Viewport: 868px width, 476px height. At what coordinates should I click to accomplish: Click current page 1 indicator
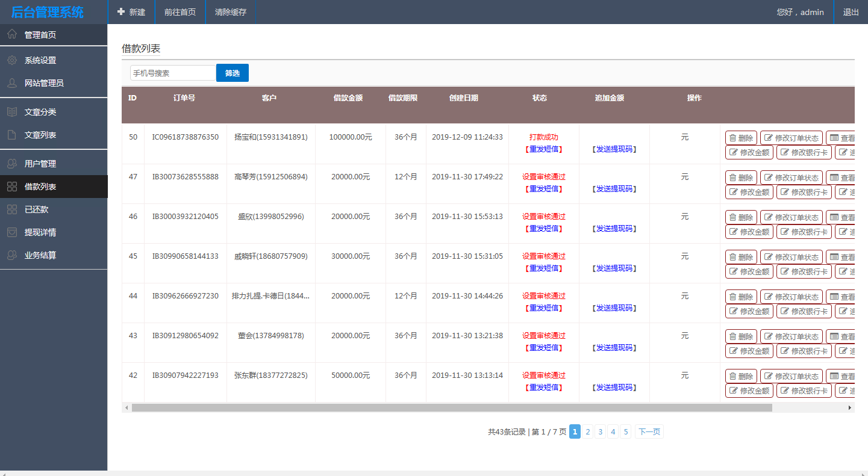click(575, 431)
